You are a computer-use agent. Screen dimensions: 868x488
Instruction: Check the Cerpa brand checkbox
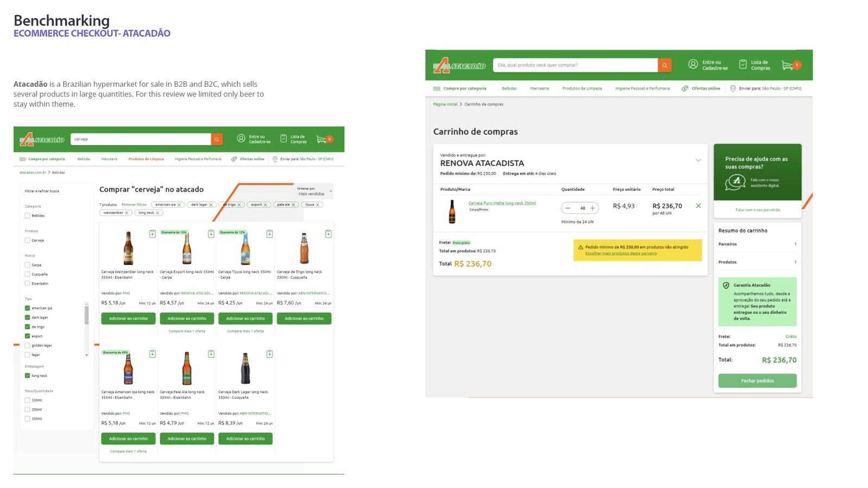[27, 265]
